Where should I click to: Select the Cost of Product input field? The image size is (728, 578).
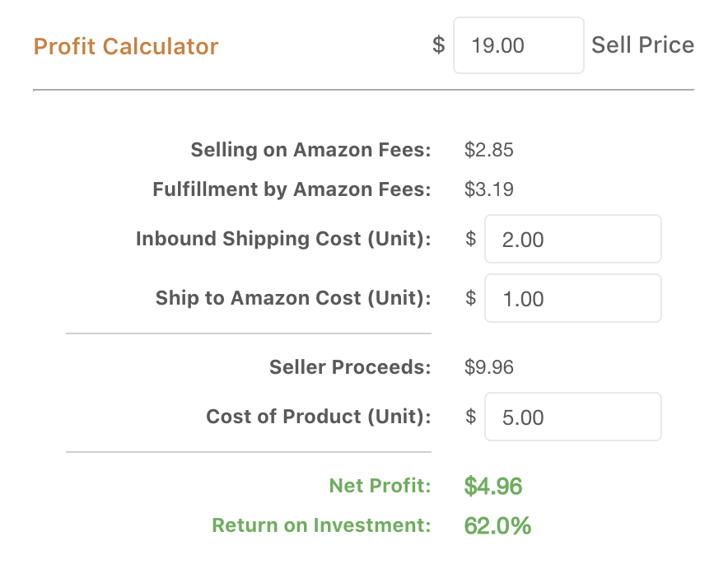coord(572,417)
